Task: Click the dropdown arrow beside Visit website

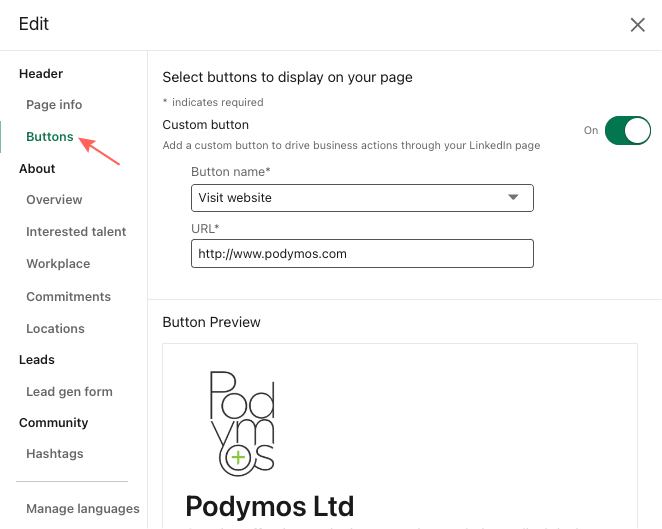Action: pyautogui.click(x=514, y=198)
